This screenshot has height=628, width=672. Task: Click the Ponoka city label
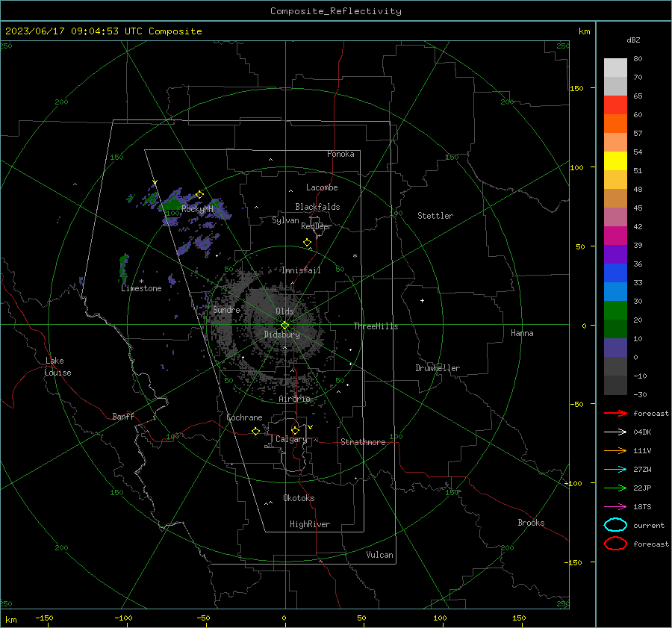click(340, 154)
